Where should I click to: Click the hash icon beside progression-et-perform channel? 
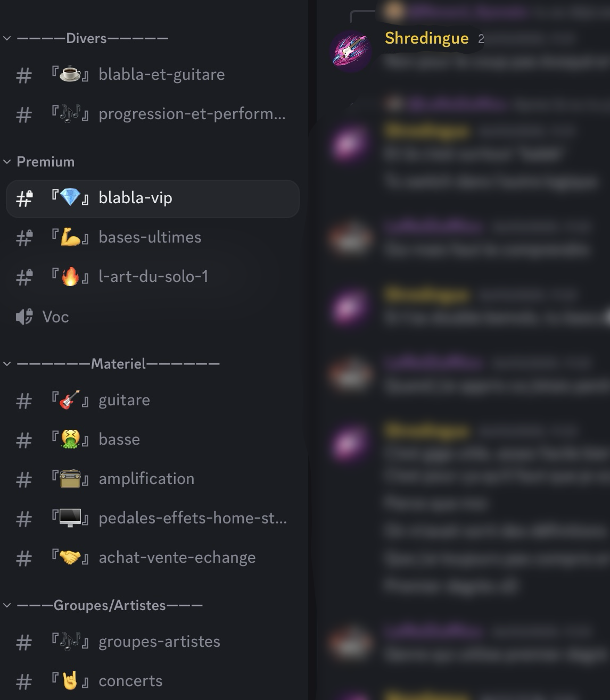(24, 114)
